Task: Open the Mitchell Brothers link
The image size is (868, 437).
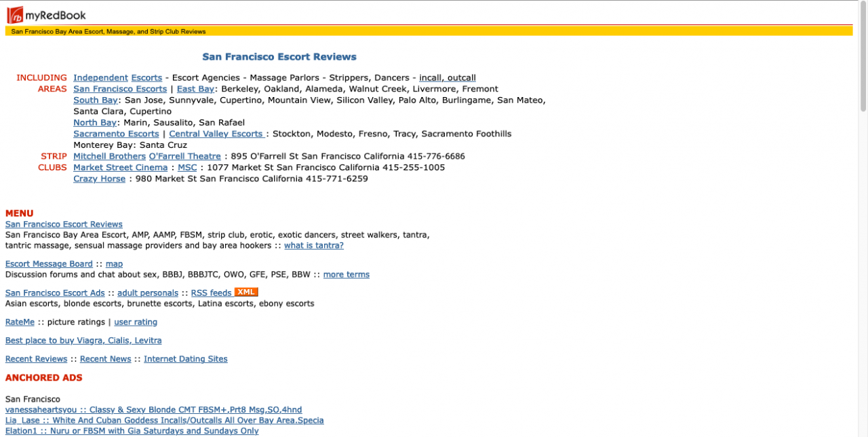Action: [x=109, y=156]
